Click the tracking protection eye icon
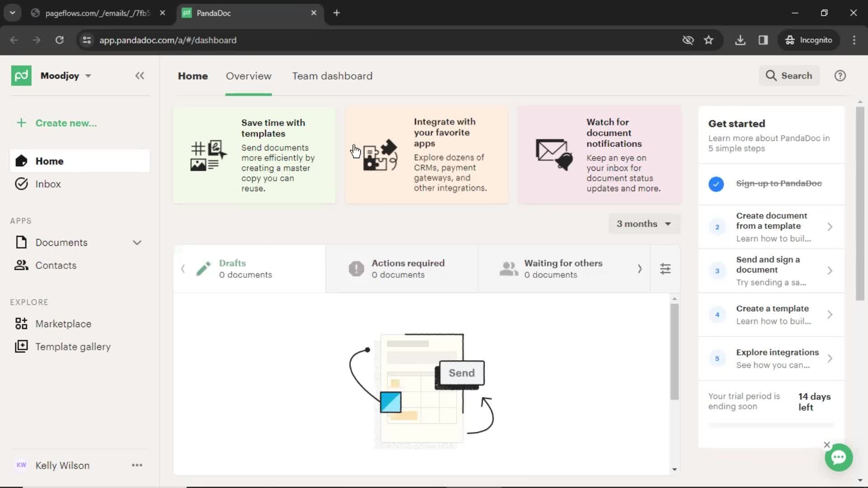The height and width of the screenshot is (488, 868). pos(688,40)
